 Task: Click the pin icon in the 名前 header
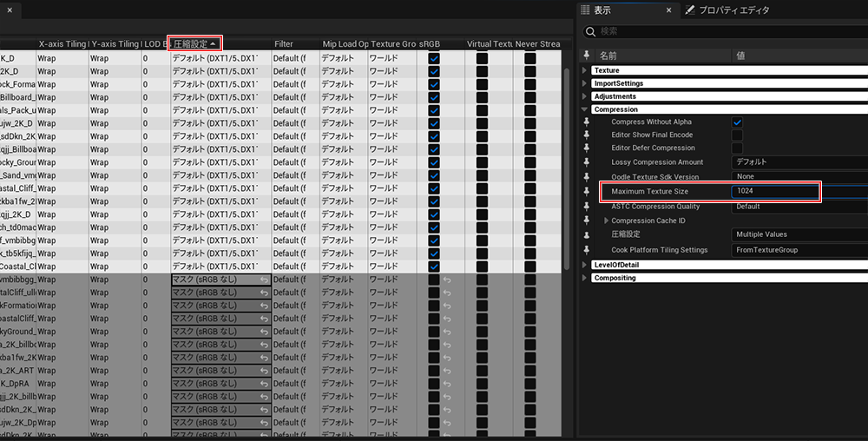coord(586,56)
